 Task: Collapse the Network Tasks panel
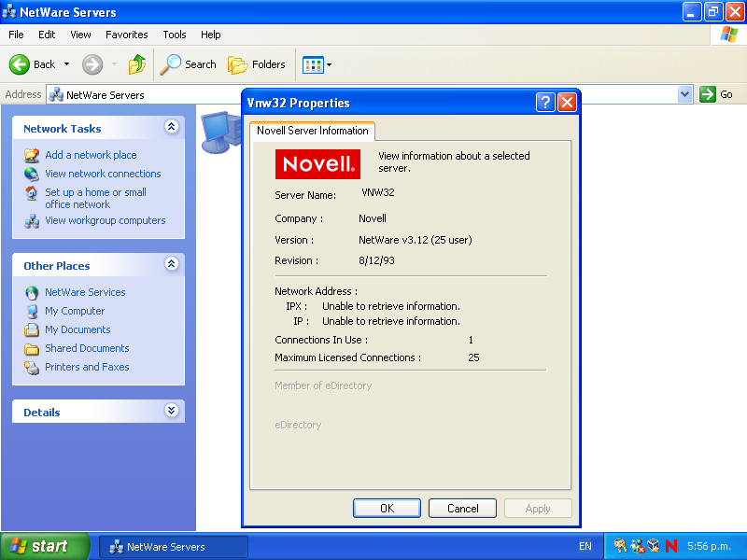coord(172,127)
